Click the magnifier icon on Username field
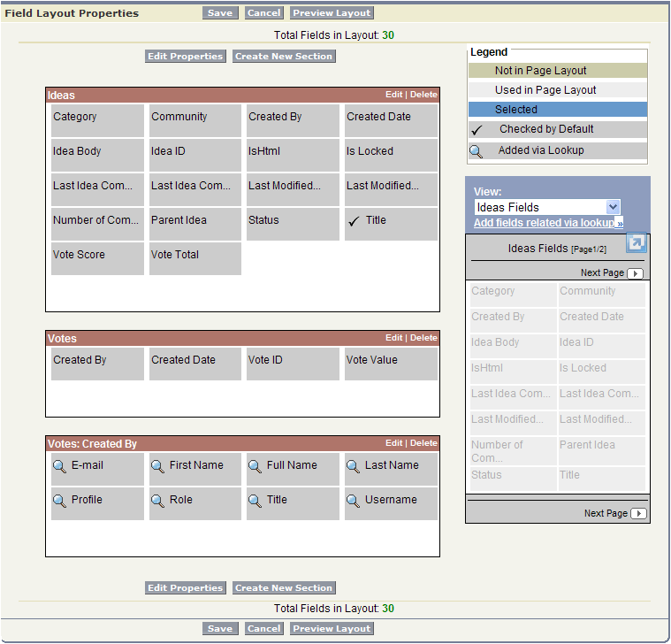Image resolution: width=671 pixels, height=644 pixels. coord(354,501)
